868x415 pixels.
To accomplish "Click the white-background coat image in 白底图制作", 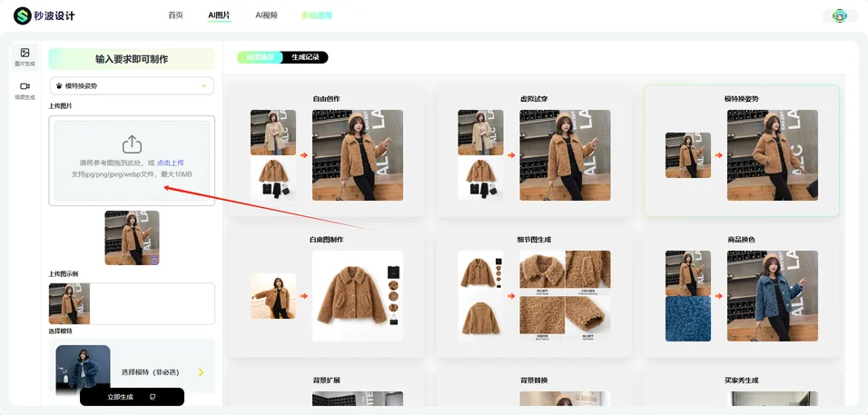I will coord(358,296).
